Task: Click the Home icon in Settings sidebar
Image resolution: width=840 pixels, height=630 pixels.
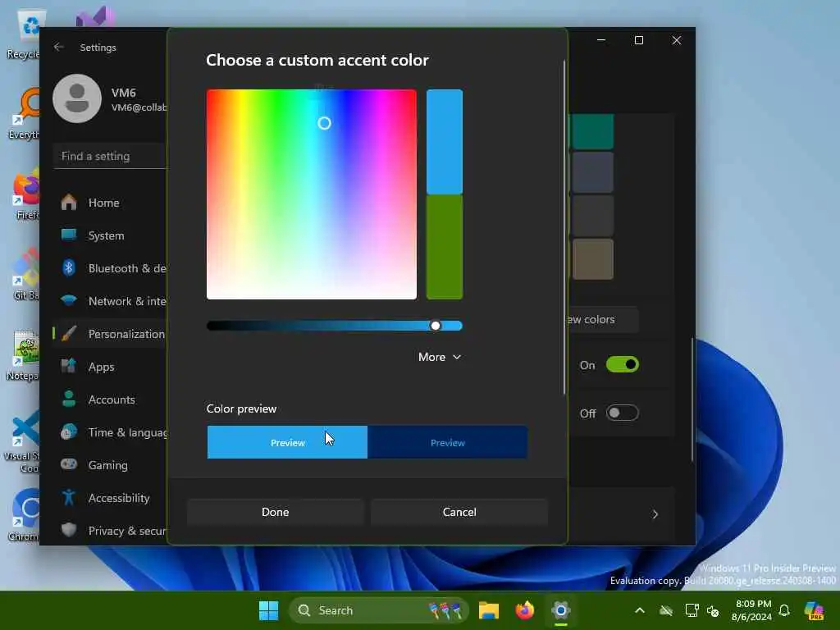Action: 69,203
